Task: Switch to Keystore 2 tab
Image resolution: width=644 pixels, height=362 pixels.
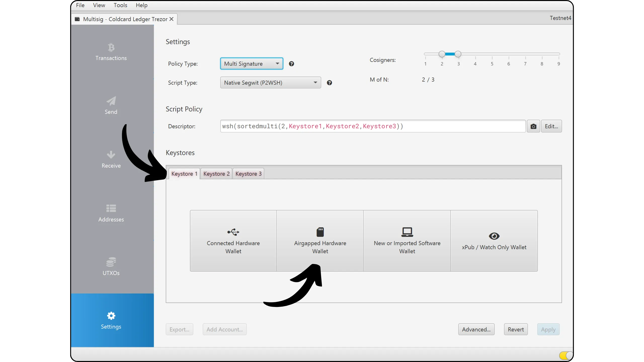Action: point(216,174)
